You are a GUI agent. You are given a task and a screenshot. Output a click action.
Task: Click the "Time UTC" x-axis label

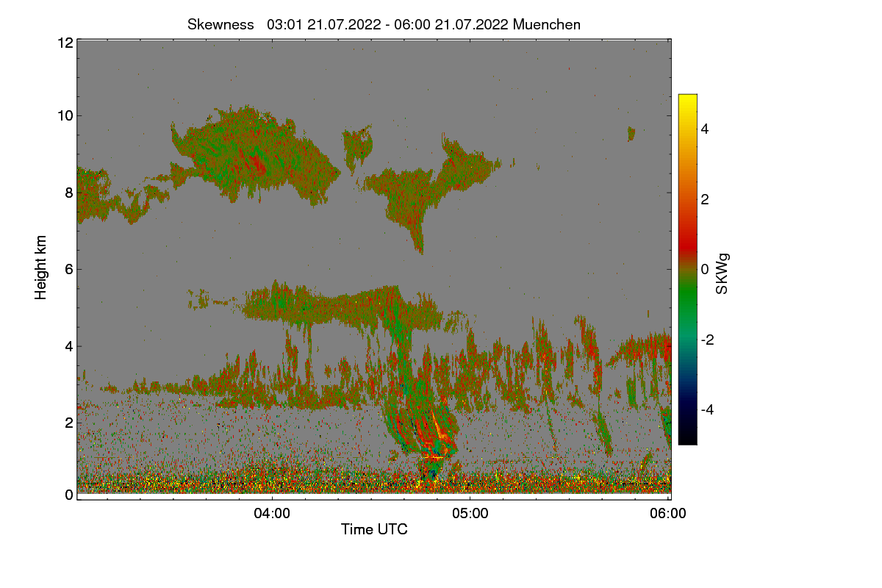tap(374, 529)
